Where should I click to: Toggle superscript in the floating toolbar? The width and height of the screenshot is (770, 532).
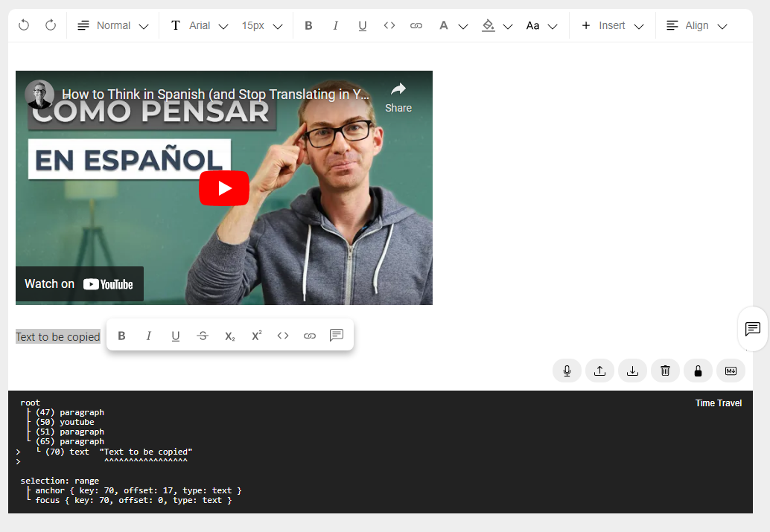[x=256, y=335]
